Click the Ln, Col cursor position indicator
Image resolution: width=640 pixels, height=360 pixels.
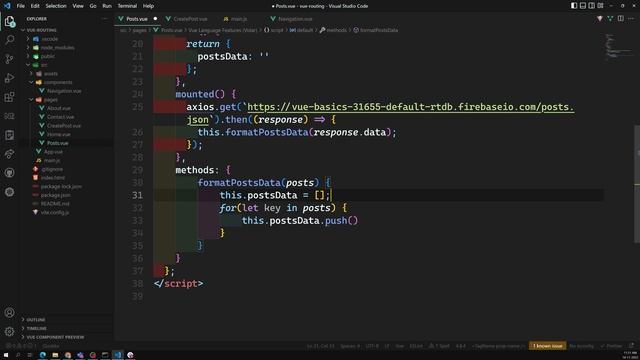pyautogui.click(x=320, y=346)
